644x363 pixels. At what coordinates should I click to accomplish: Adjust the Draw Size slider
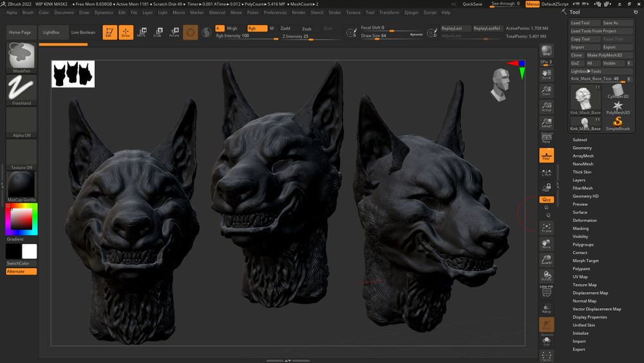pyautogui.click(x=392, y=35)
